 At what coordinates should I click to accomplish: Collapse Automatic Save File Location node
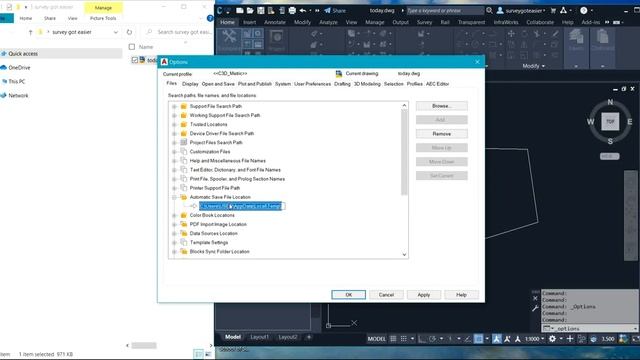pos(174,197)
